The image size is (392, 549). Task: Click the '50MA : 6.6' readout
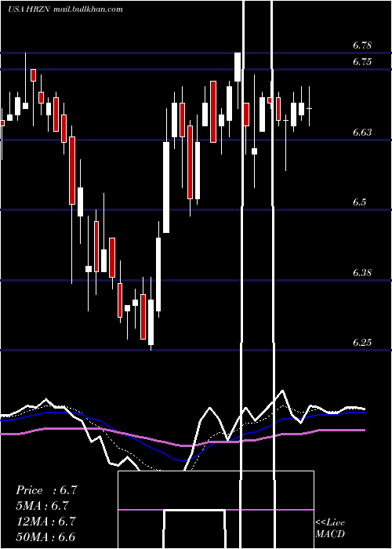tap(45, 536)
